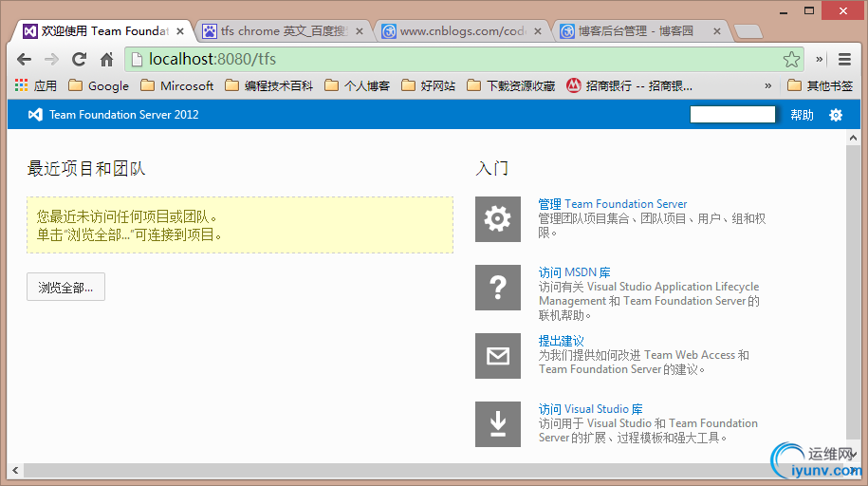Click the horizontal scrollbar left arrow
This screenshot has width=868, height=486.
click(15, 471)
